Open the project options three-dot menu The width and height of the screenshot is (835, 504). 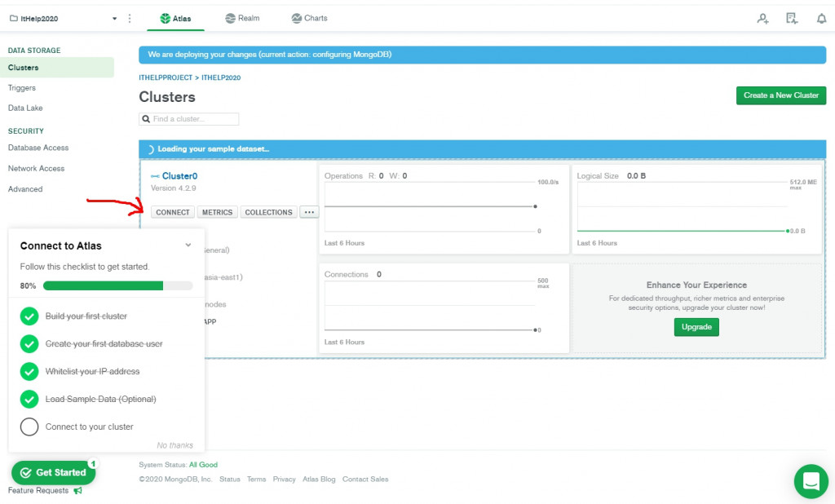130,19
